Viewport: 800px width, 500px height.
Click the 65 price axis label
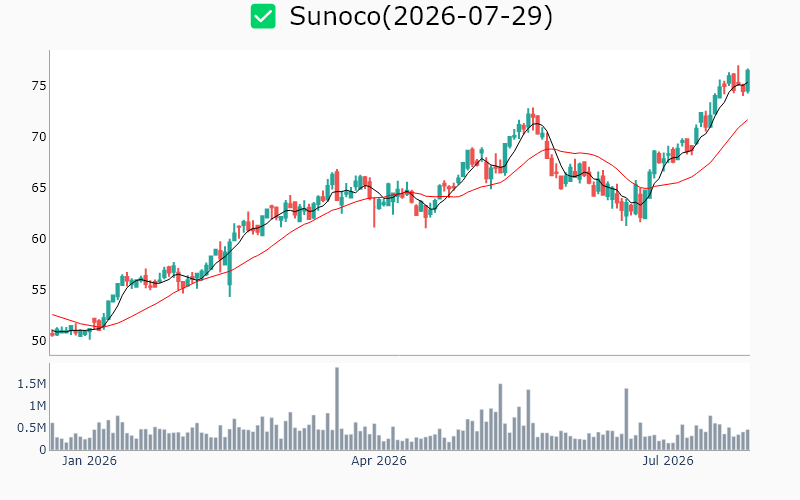click(39, 188)
